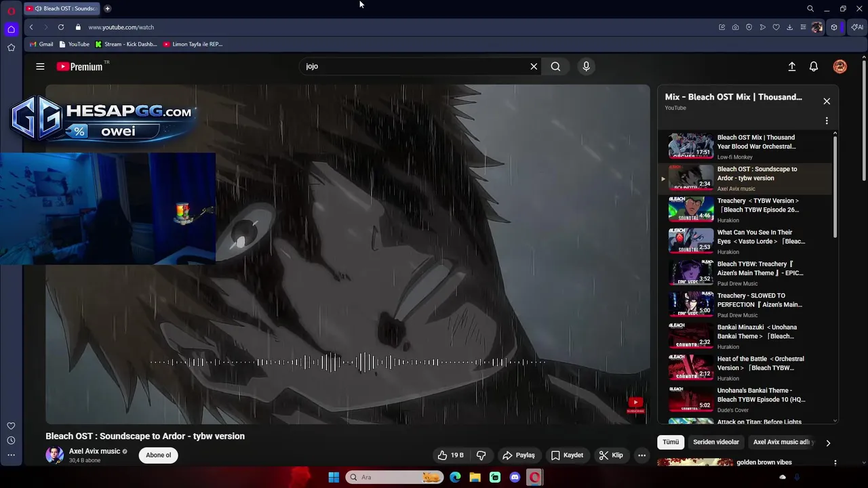
Task: Dislike the video with thumbs-down button
Action: pyautogui.click(x=481, y=455)
